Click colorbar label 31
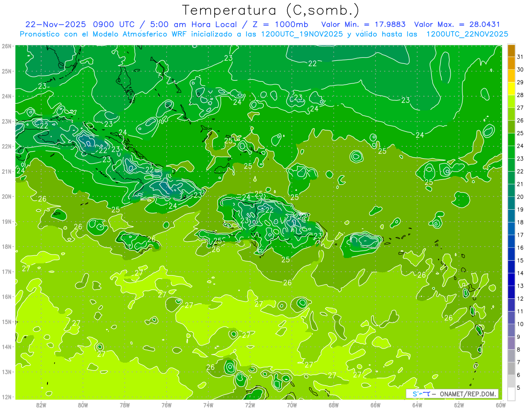The height and width of the screenshot is (411, 532). pyautogui.click(x=520, y=57)
